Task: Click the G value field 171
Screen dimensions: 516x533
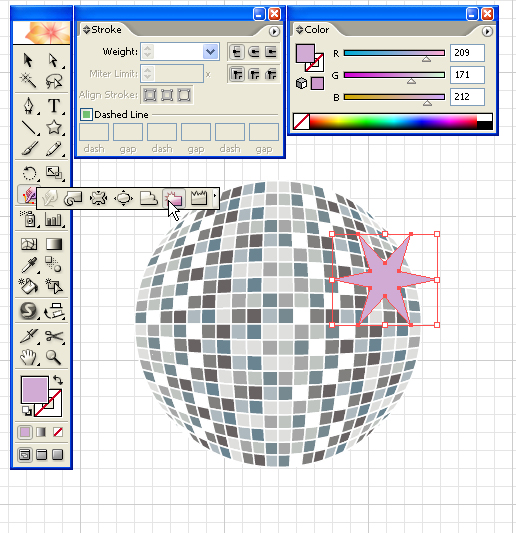Action: coord(467,75)
